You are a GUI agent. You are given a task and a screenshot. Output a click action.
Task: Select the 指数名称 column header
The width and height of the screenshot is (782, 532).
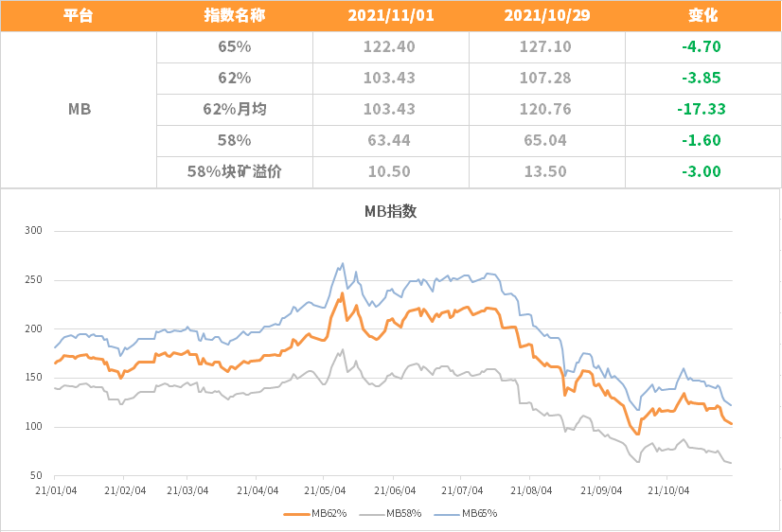(x=235, y=15)
